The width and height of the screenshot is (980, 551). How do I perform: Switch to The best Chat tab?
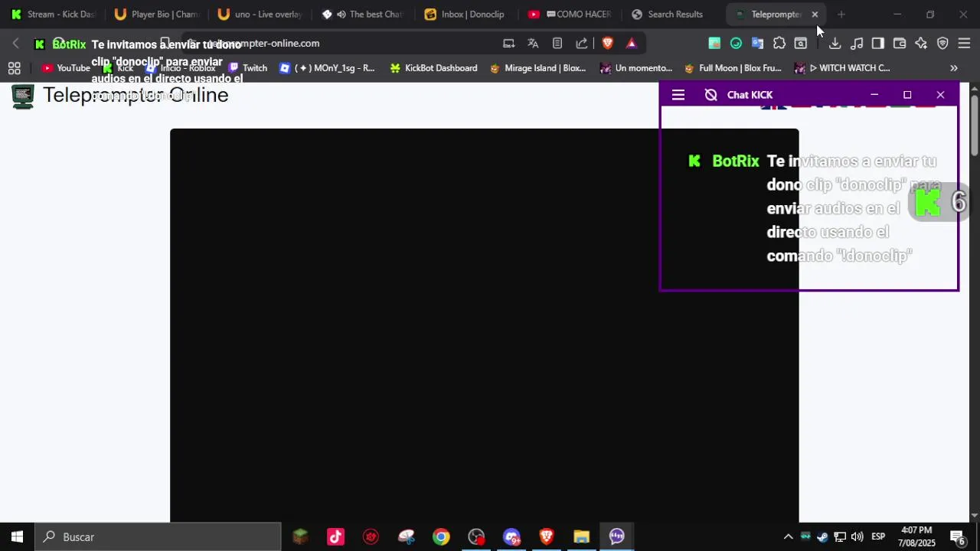(x=364, y=15)
